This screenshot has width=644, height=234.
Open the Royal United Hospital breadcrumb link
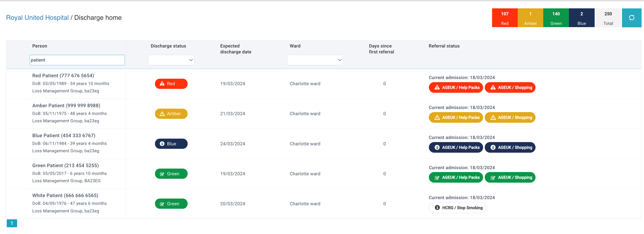coord(37,18)
